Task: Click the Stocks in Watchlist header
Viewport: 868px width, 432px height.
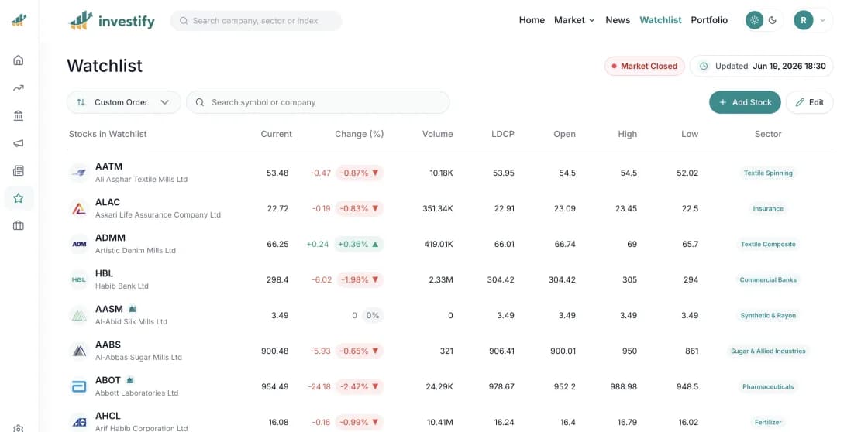Action: pyautogui.click(x=108, y=134)
